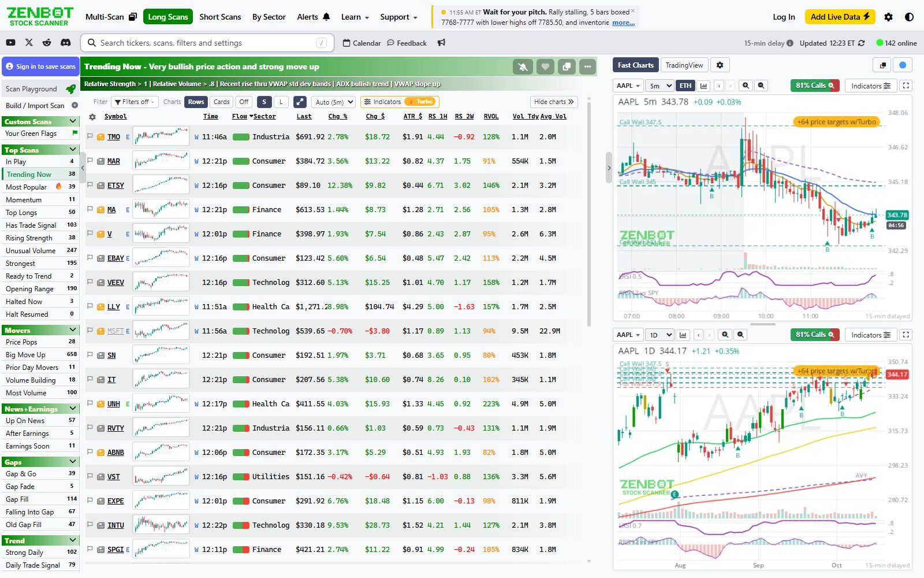Click the Log In link
The width and height of the screenshot is (924, 578).
click(x=784, y=17)
